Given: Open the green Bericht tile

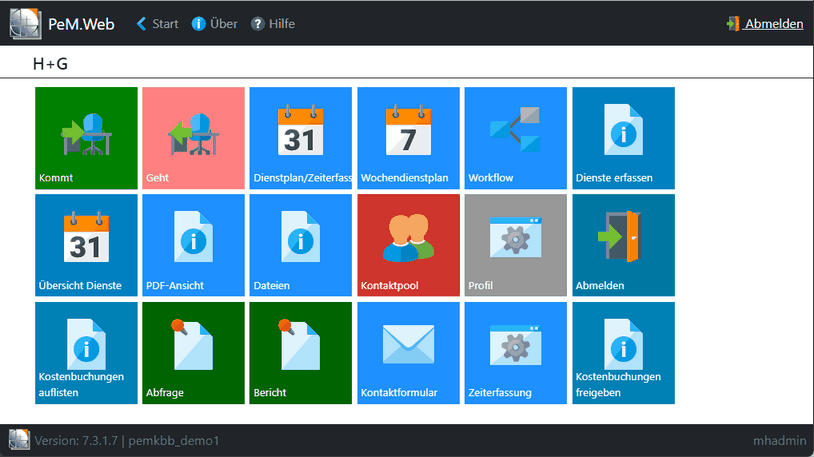Looking at the screenshot, I should (x=301, y=353).
